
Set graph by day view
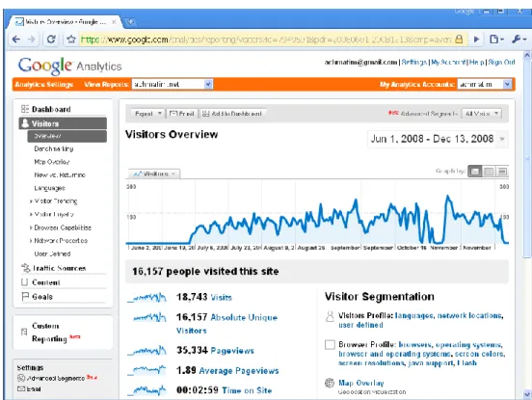(475, 172)
